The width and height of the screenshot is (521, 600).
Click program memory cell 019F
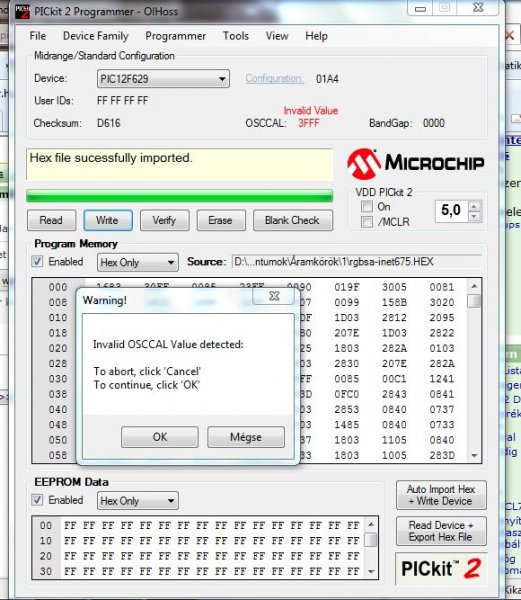click(x=347, y=287)
